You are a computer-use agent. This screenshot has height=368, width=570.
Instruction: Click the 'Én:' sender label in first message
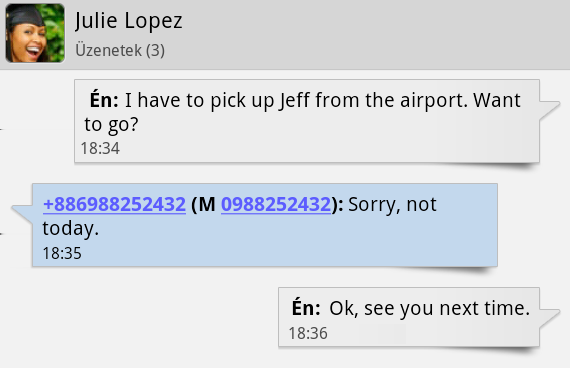coord(104,100)
